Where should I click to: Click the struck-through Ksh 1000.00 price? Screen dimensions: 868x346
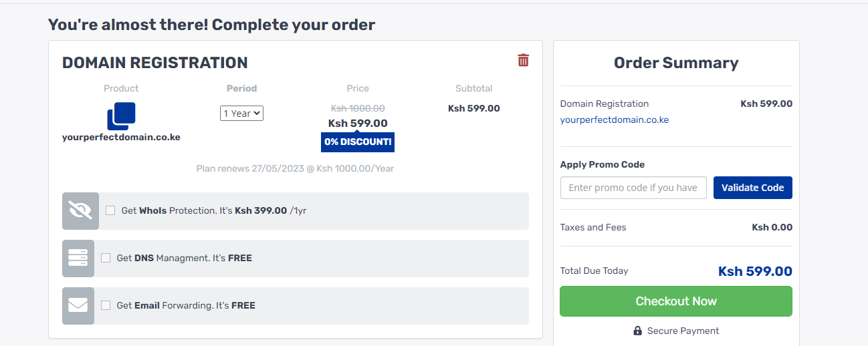click(x=358, y=108)
